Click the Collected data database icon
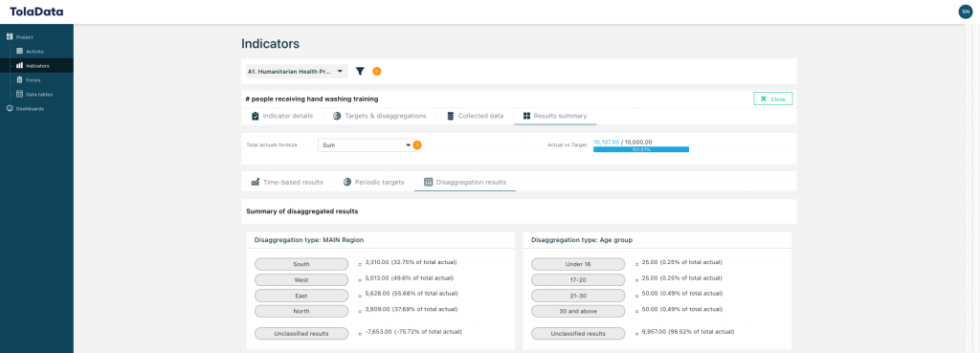Image resolution: width=980 pixels, height=353 pixels. 451,116
